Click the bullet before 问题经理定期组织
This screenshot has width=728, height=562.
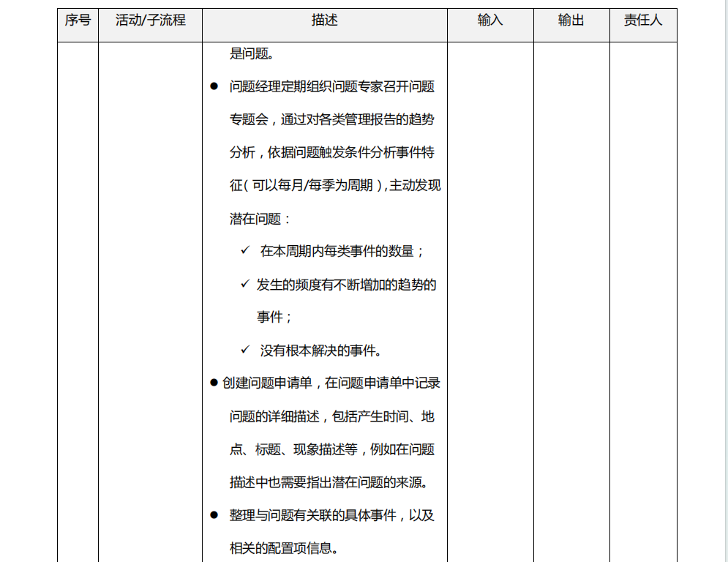[214, 86]
